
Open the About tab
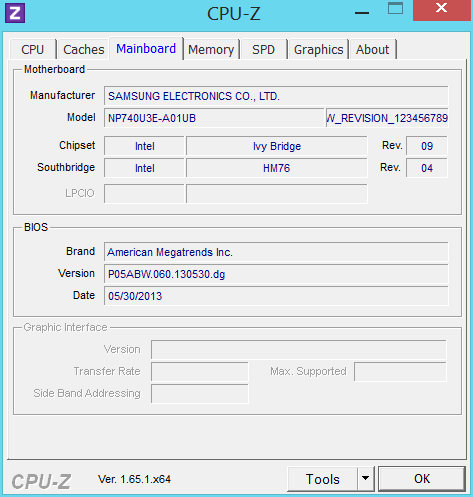[372, 50]
